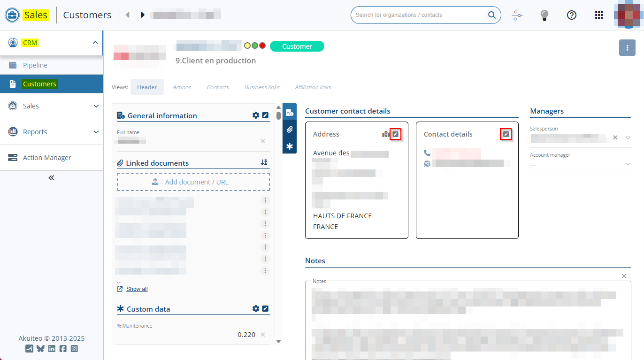Click the lightbulb icon in top bar

coord(544,15)
